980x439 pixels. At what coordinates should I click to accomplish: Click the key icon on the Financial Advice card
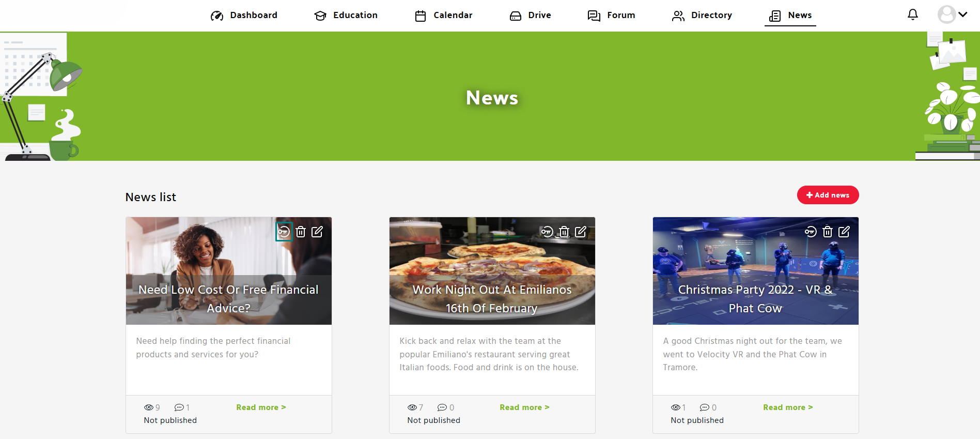pos(284,232)
